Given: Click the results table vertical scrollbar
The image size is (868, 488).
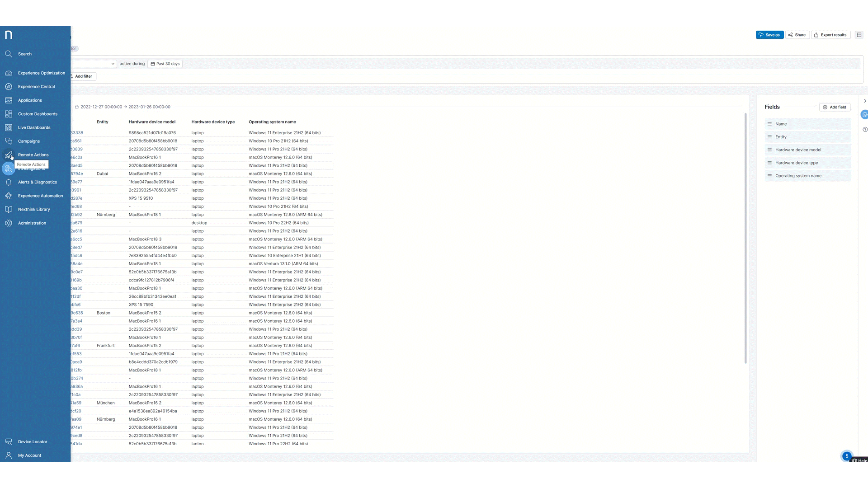Looking at the screenshot, I should pyautogui.click(x=745, y=238).
